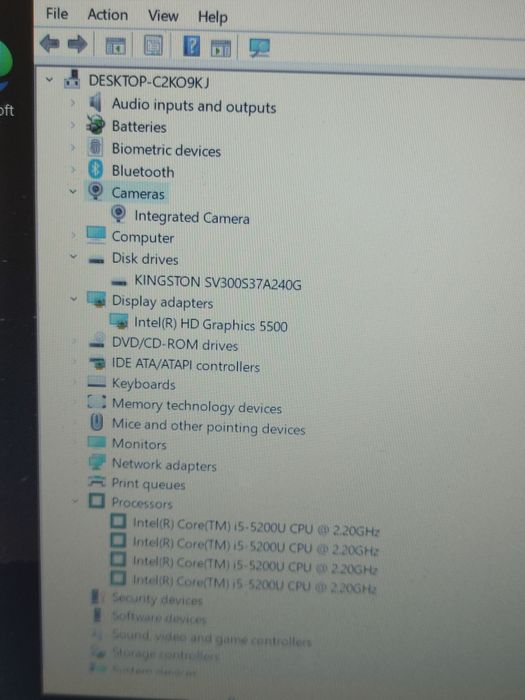Select the IDE ATA/ATAPI controllers label
Image resolution: width=525 pixels, height=700 pixels.
[186, 365]
